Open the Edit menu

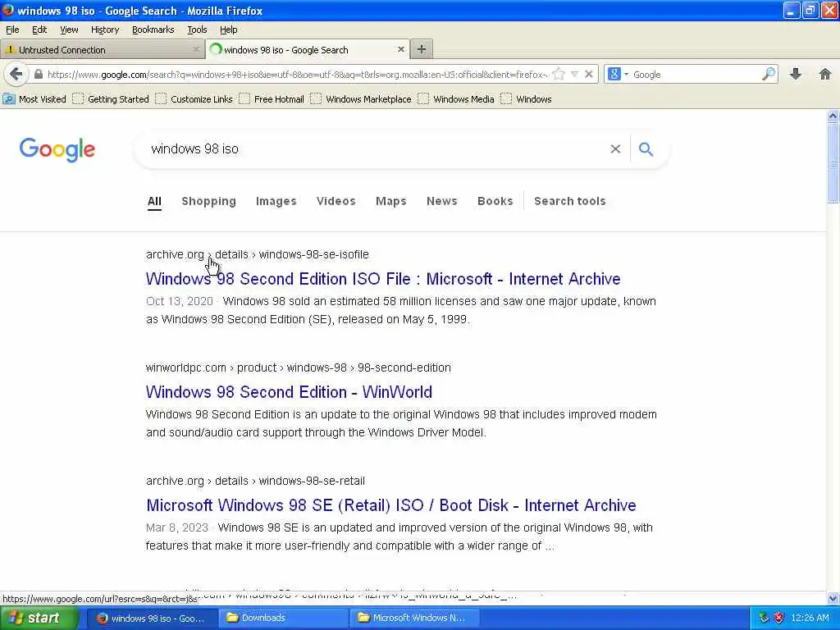click(x=39, y=30)
